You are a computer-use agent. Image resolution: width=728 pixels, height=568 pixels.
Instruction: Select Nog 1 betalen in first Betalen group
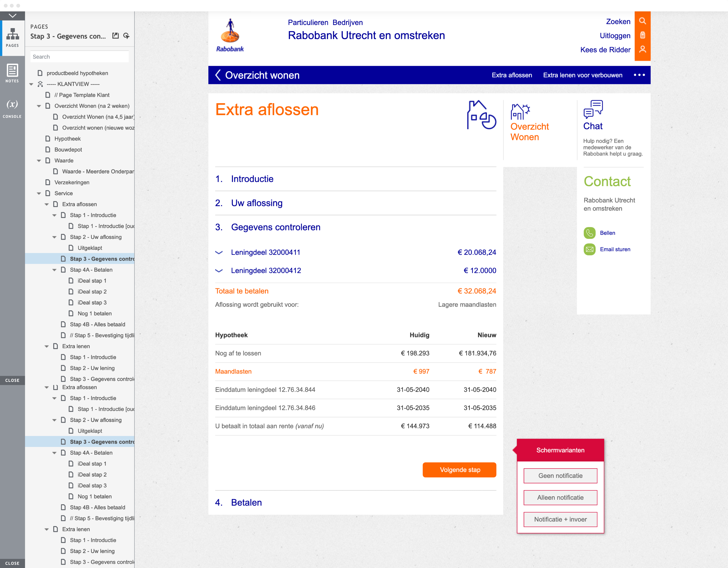pyautogui.click(x=95, y=314)
